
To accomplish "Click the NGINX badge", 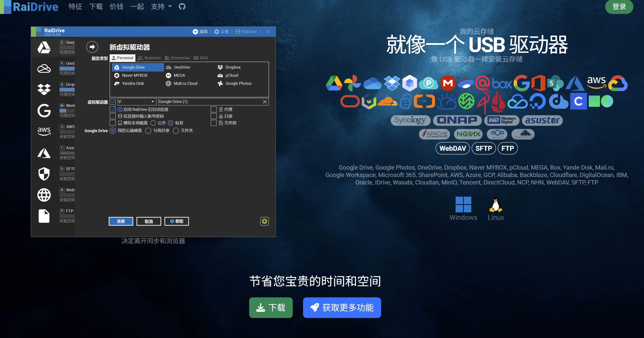I will coord(469,134).
